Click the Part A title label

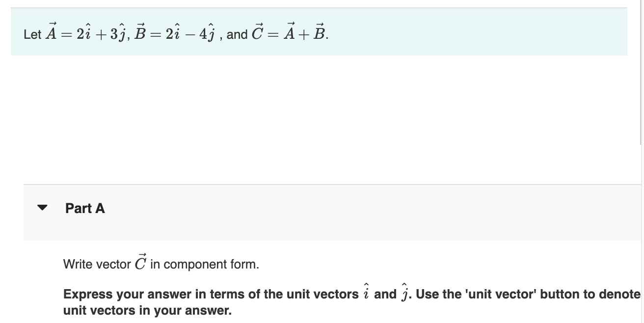pyautogui.click(x=85, y=208)
